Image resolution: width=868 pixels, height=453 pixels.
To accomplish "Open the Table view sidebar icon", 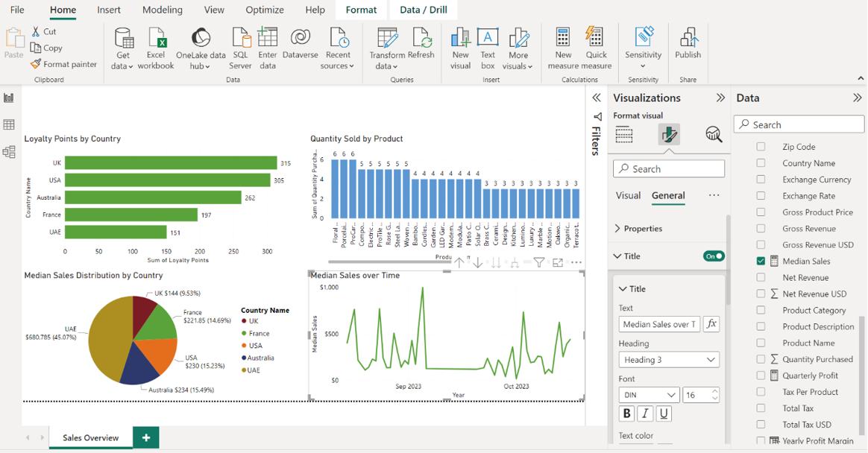I will (x=10, y=125).
